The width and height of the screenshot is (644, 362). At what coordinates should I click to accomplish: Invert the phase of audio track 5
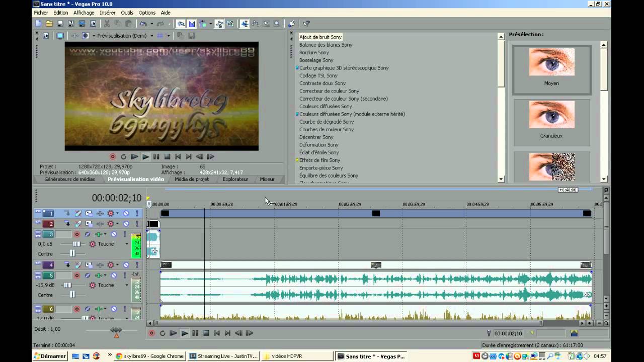[88, 276]
